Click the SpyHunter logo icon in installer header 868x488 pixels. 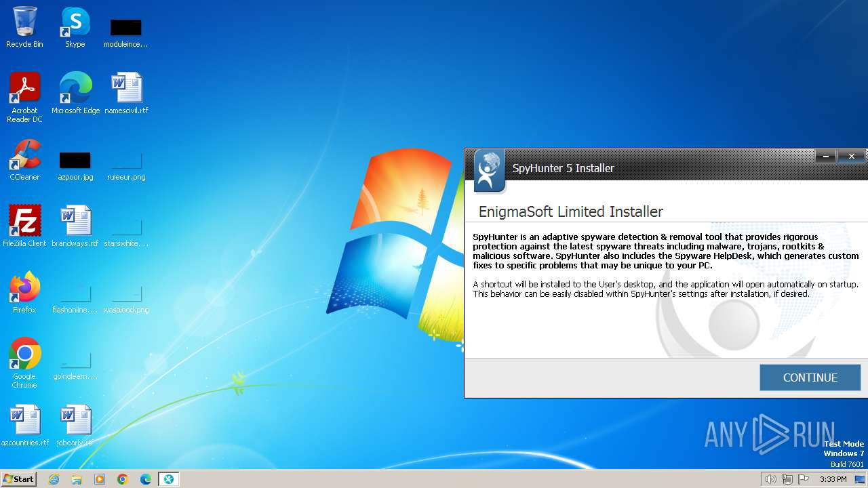(489, 171)
